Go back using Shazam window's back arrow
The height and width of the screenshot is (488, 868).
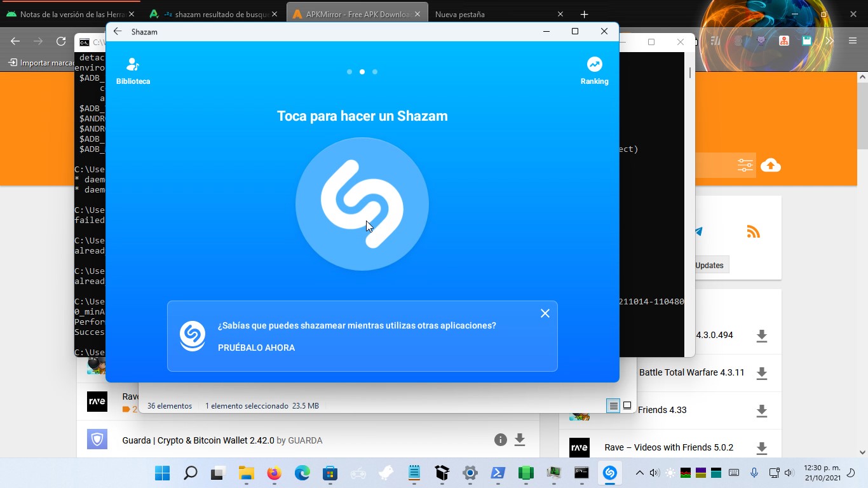[x=118, y=31]
